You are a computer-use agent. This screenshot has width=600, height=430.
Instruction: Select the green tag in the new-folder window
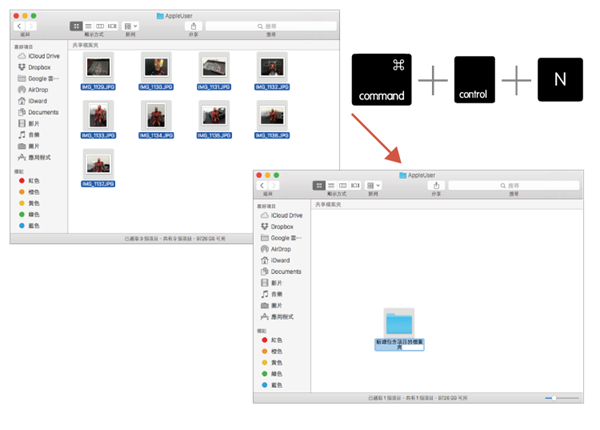tap(272, 374)
